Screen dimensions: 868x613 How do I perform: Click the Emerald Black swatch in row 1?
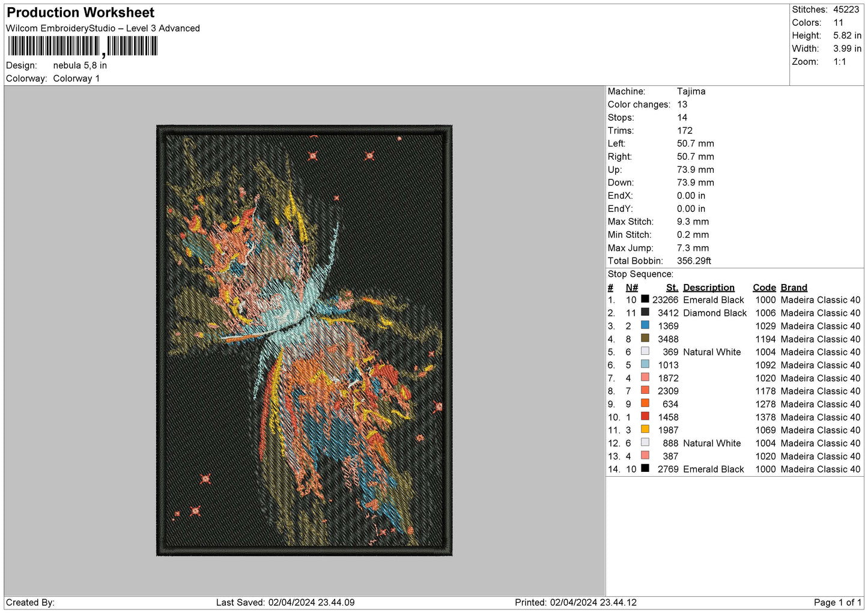click(645, 299)
